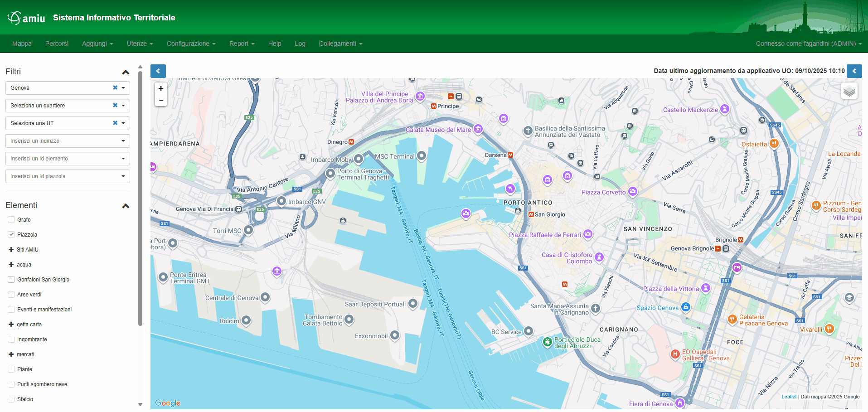The image size is (868, 412).
Task: Zoom out of the map
Action: [x=161, y=100]
